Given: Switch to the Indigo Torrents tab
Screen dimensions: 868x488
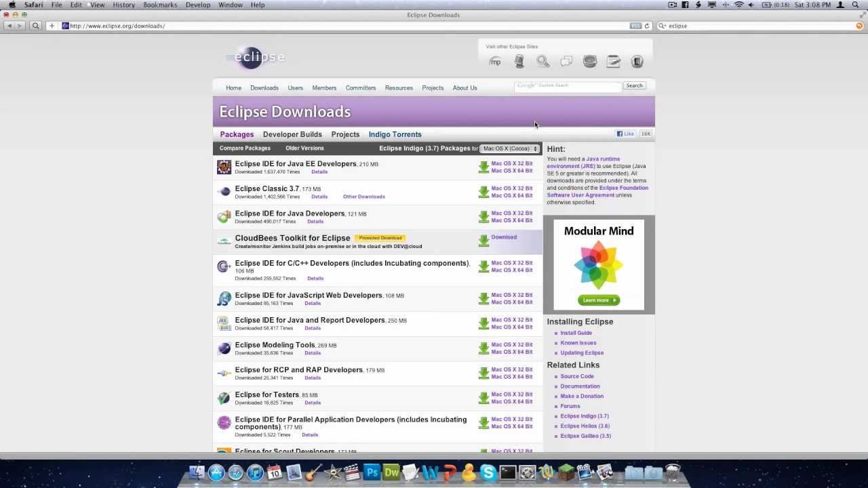Looking at the screenshot, I should click(x=395, y=134).
